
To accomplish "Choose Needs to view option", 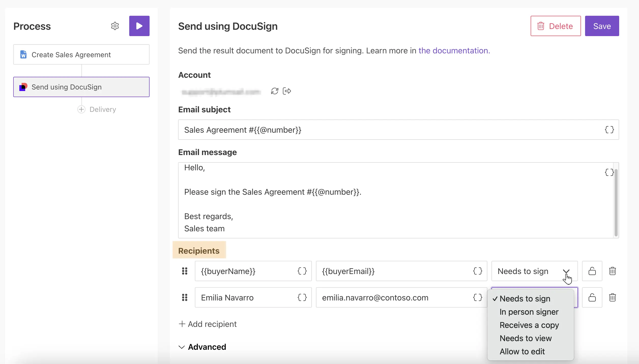I will [x=530, y=338].
